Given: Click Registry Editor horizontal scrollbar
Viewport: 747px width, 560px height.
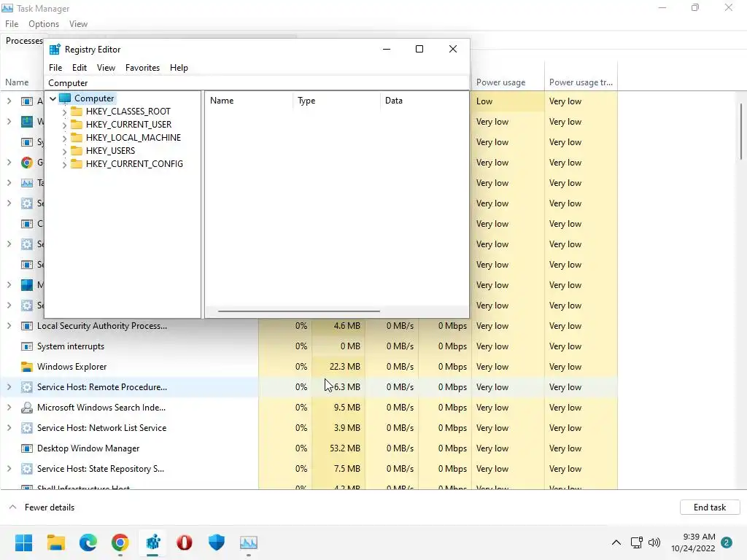Looking at the screenshot, I should coord(298,311).
